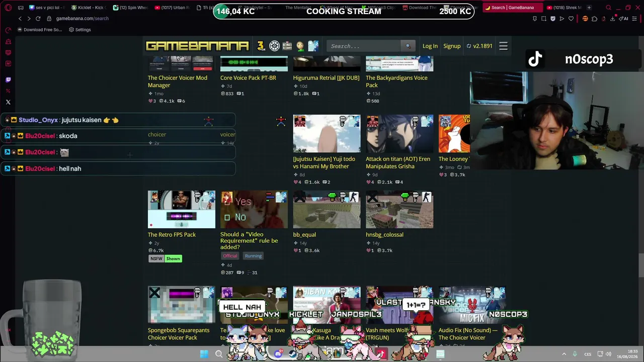Screen dimensions: 644x362
Task: Open Core Voice Pack PT-BR
Action: pos(248,78)
